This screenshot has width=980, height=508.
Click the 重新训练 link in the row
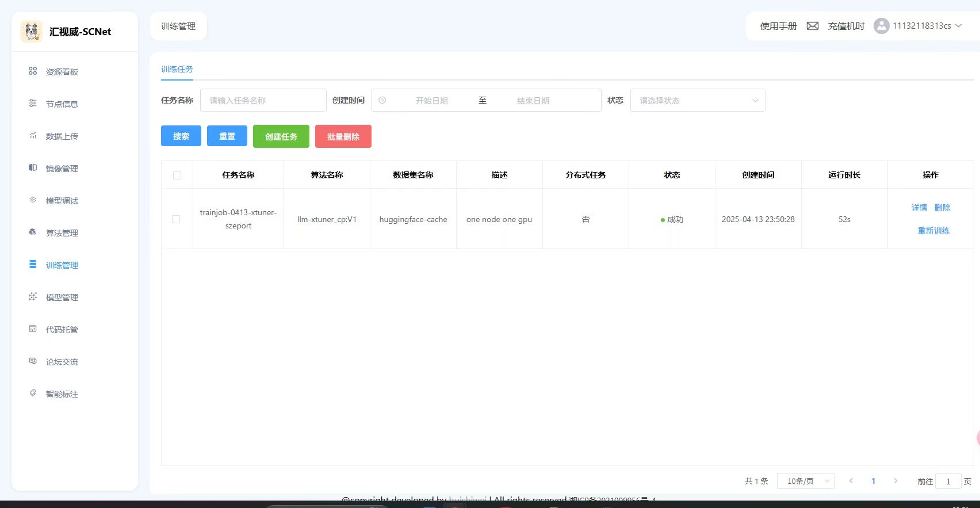(x=933, y=231)
